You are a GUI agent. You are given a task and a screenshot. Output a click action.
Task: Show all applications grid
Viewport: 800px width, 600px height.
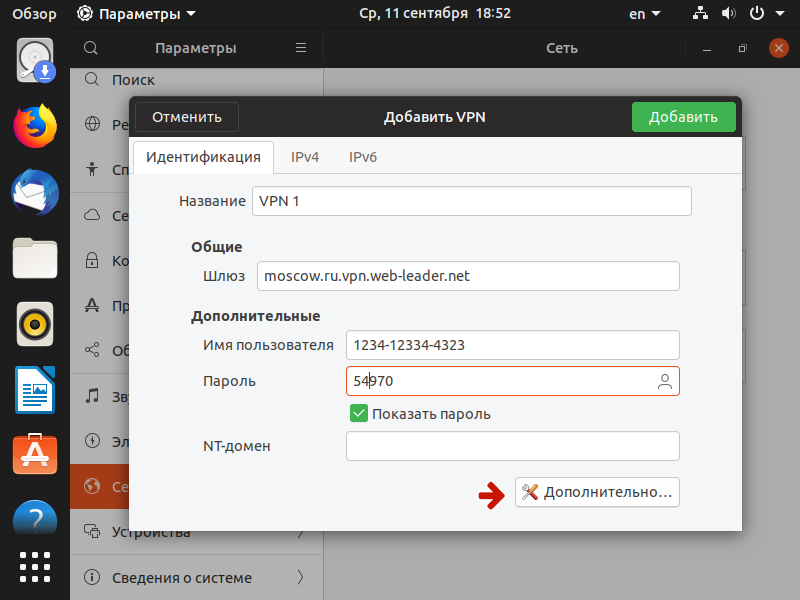pos(35,567)
